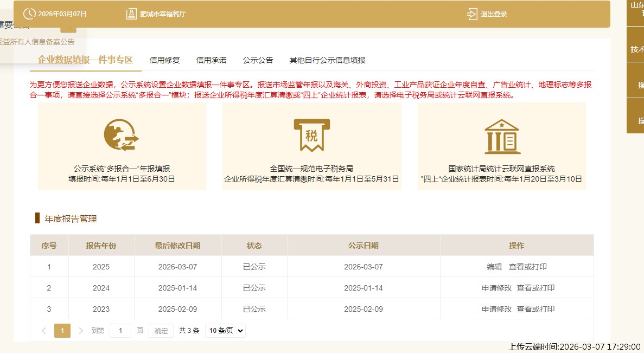Click the statistics bureau bank icon
This screenshot has width=644, height=354.
click(502, 136)
